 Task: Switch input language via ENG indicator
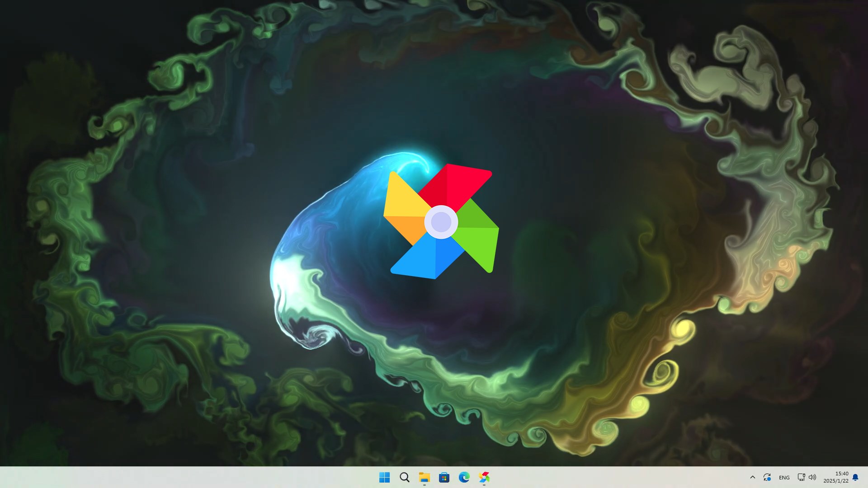tap(784, 478)
